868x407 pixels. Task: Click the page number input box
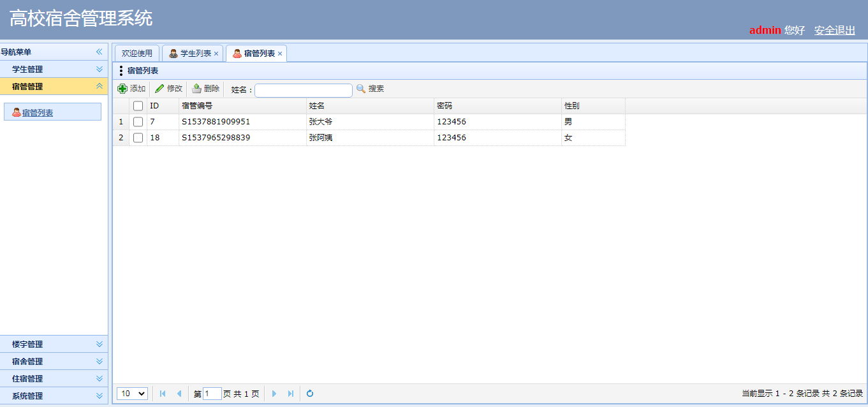coord(212,394)
